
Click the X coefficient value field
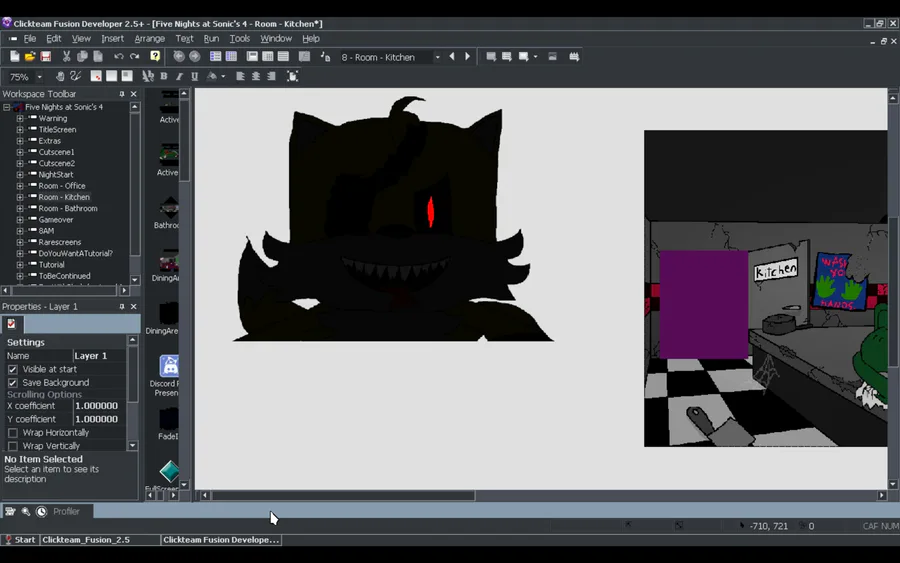[98, 406]
